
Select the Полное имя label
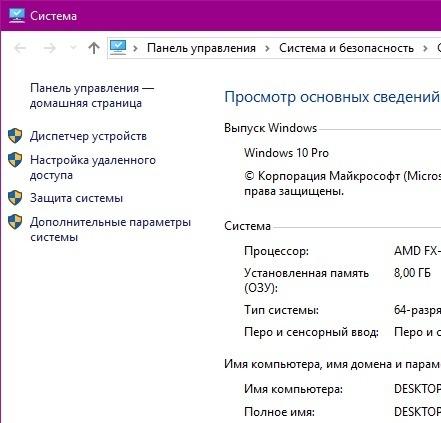tap(279, 412)
